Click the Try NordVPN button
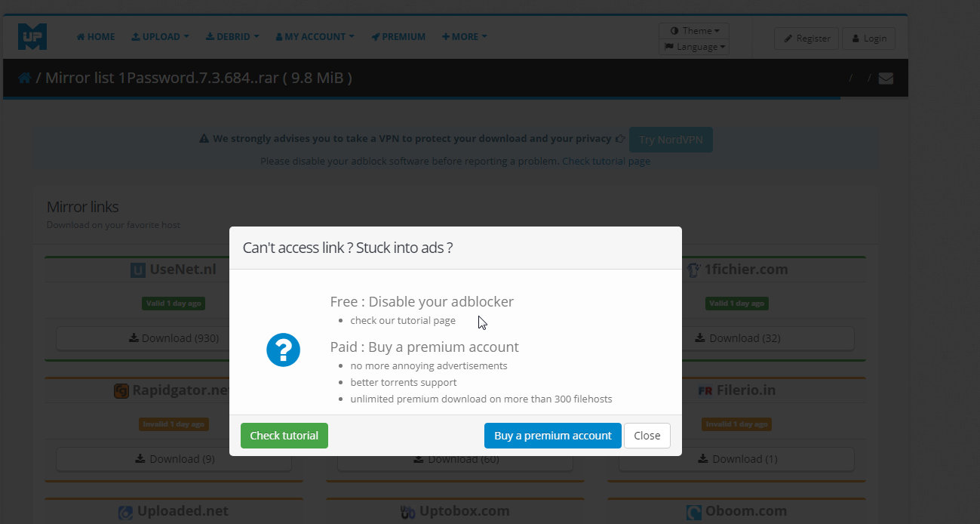The image size is (980, 524). tap(671, 140)
